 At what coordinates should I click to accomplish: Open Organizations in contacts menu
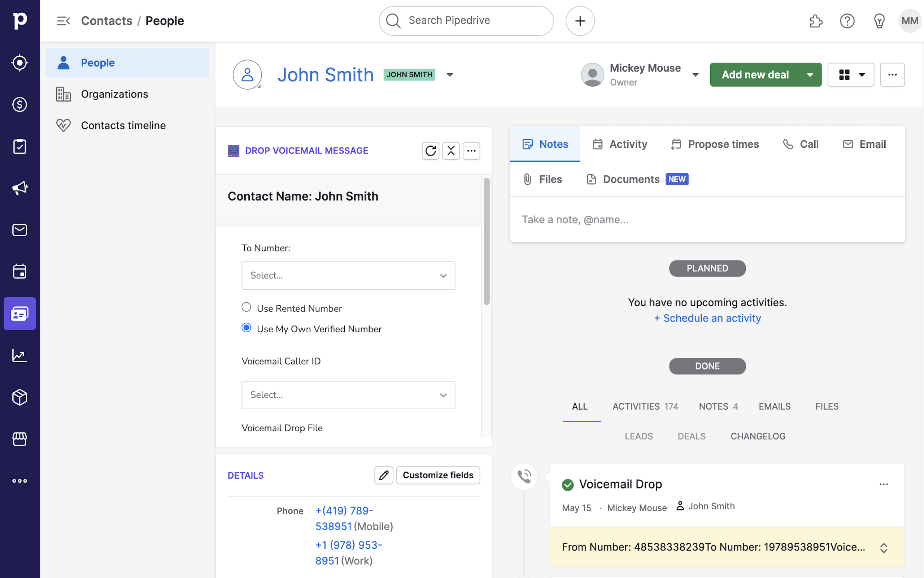click(127, 94)
